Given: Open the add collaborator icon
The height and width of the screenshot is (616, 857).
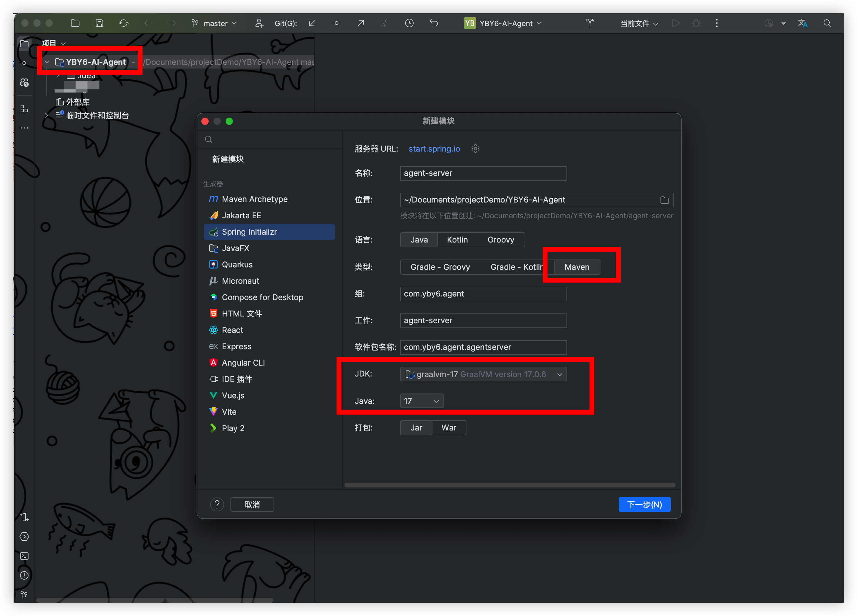Looking at the screenshot, I should (x=259, y=23).
